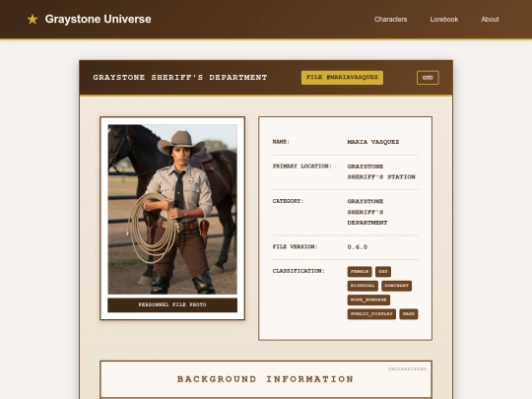
Task: Select the PUBLIC_DISPLAY classification tag
Action: [x=371, y=314]
